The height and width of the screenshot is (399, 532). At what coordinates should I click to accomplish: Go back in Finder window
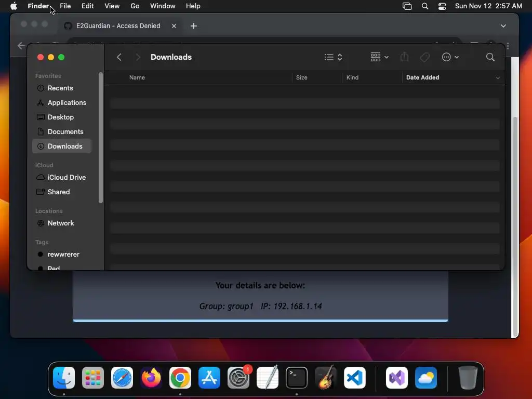119,57
